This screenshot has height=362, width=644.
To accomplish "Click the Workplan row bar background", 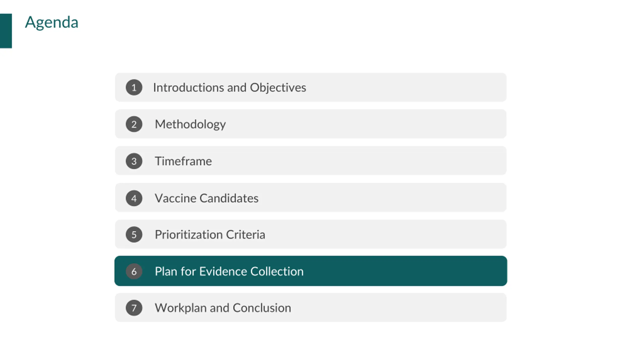I will (x=311, y=307).
